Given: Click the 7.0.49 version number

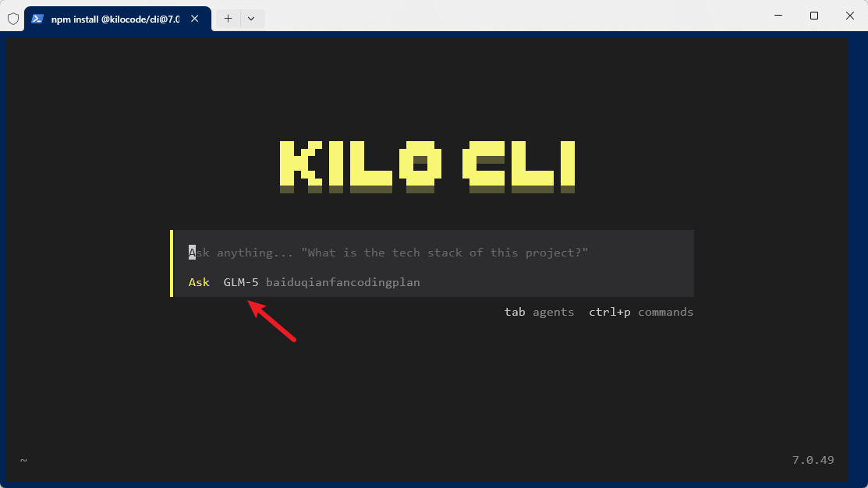Looking at the screenshot, I should pos(813,460).
